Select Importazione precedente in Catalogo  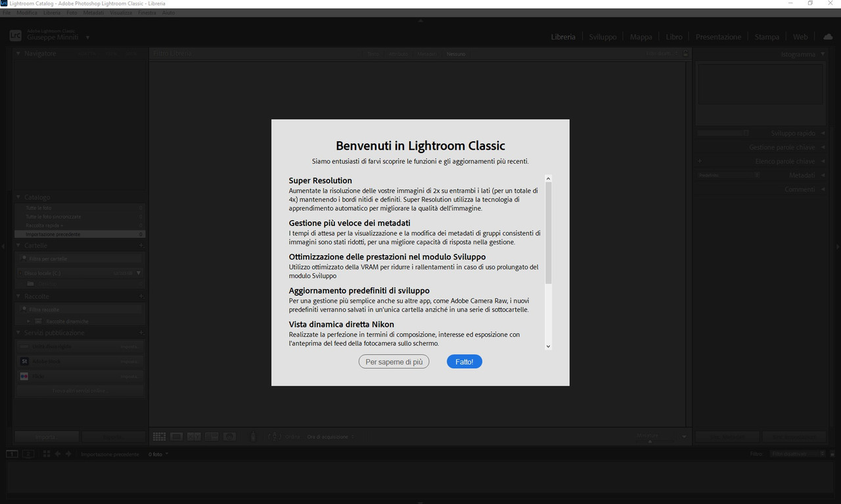pos(80,234)
